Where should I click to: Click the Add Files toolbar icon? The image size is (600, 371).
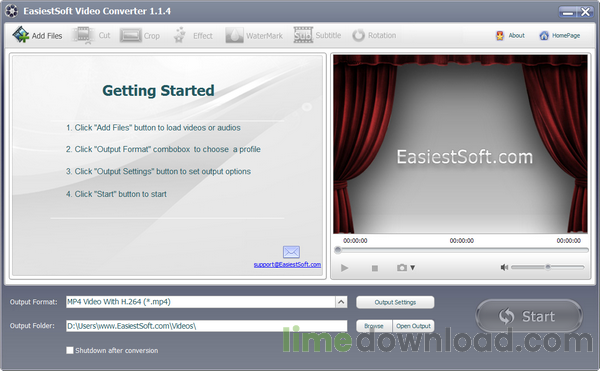(21, 35)
